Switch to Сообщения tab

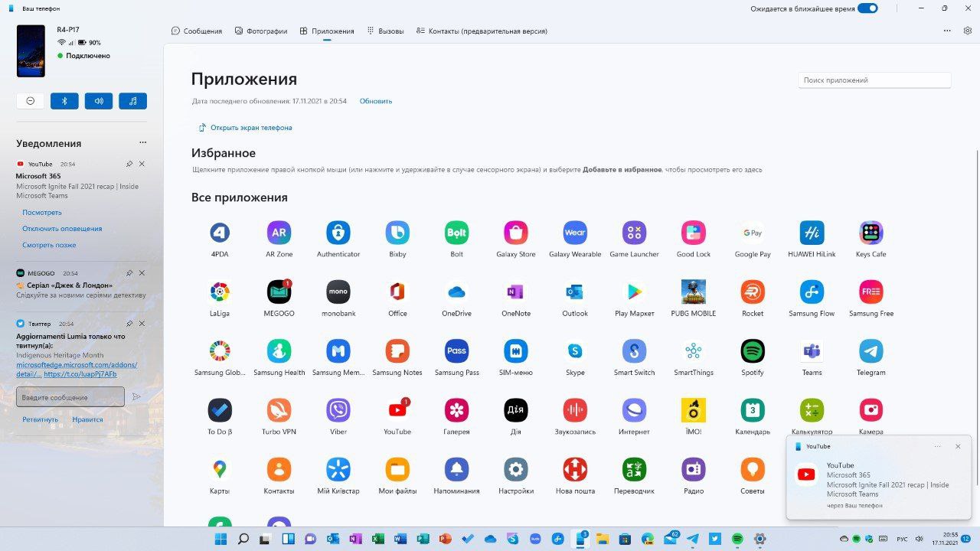point(197,31)
